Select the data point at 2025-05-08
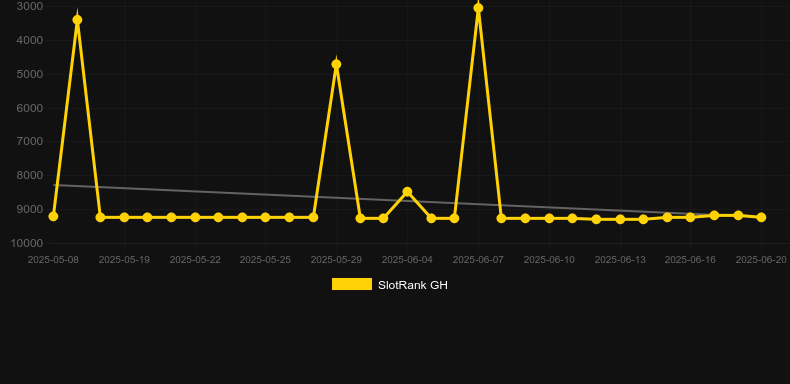 pos(53,216)
